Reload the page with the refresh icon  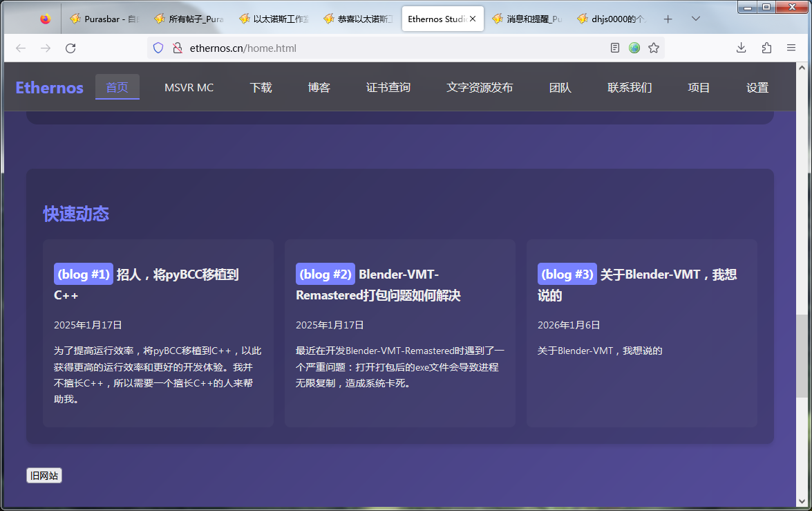[x=70, y=48]
